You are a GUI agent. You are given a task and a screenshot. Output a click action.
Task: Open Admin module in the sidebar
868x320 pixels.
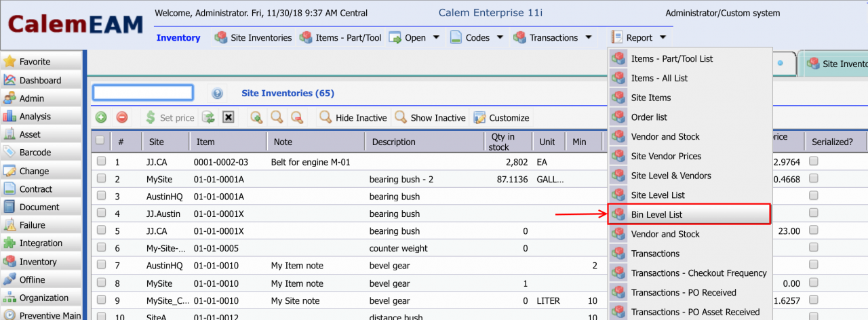[x=41, y=98]
